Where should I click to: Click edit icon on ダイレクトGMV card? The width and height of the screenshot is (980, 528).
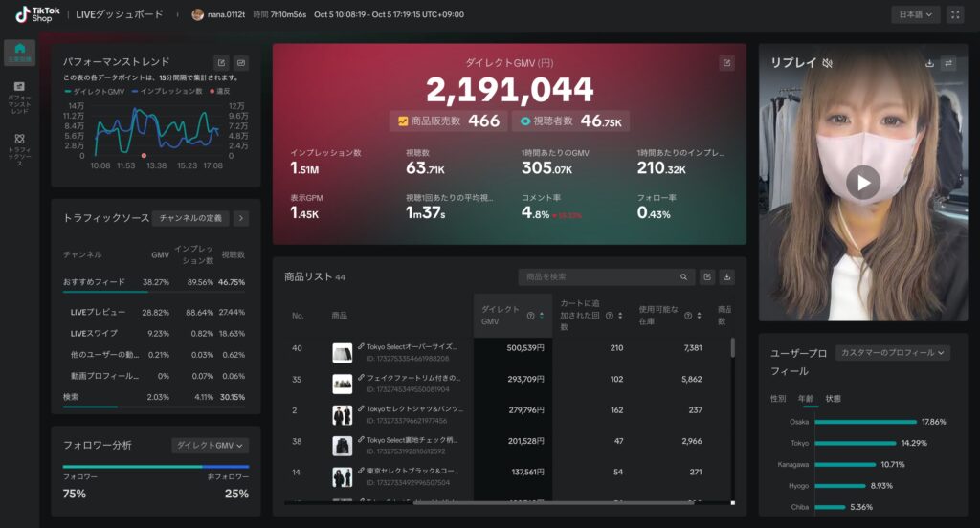coord(726,63)
